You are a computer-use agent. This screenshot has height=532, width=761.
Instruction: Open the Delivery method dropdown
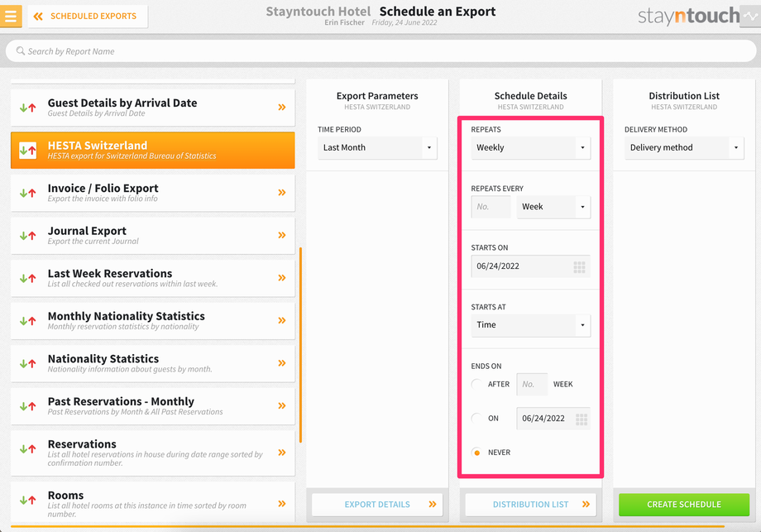(684, 147)
